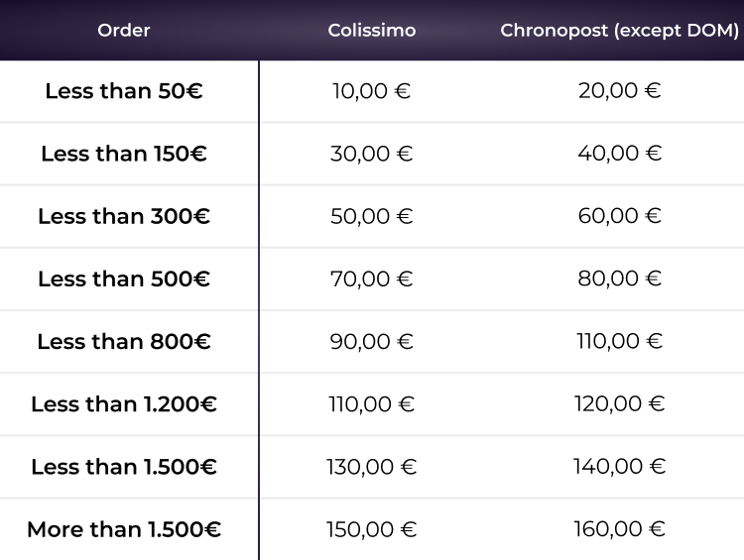Click the "Less than 50€" row label
The width and height of the screenshot is (744, 560).
tap(124, 91)
